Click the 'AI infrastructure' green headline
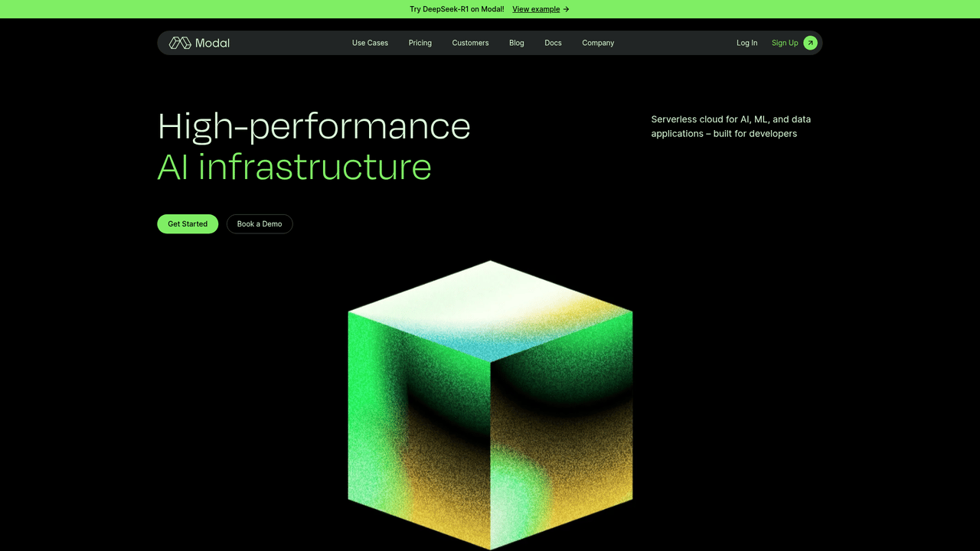980x551 pixels. click(295, 167)
